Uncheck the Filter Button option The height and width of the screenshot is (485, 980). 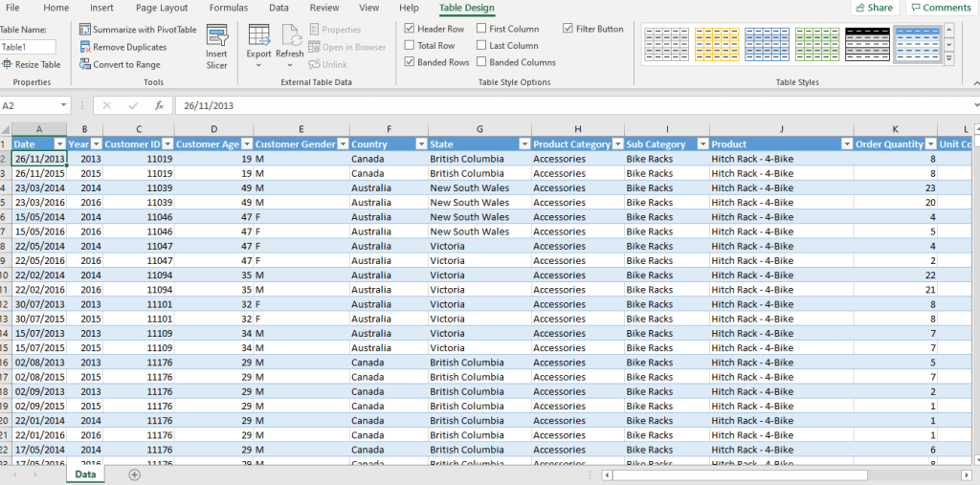[x=568, y=29]
